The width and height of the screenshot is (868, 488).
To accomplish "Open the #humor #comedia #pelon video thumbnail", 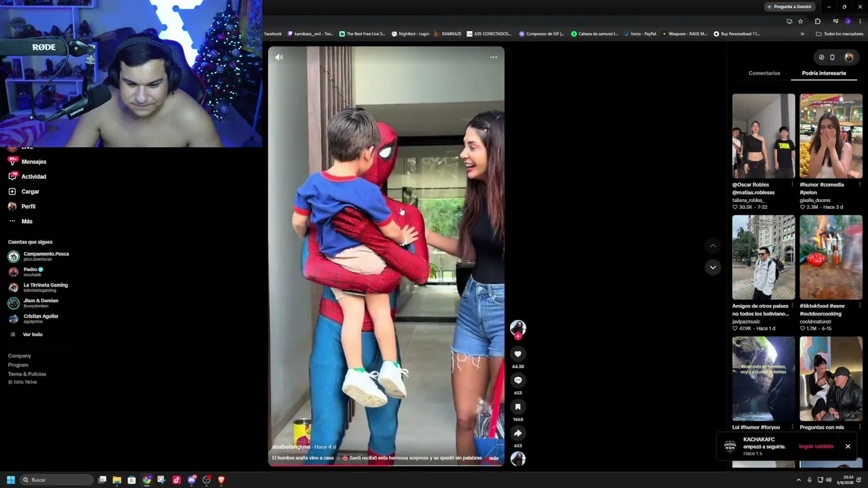I will 831,136.
